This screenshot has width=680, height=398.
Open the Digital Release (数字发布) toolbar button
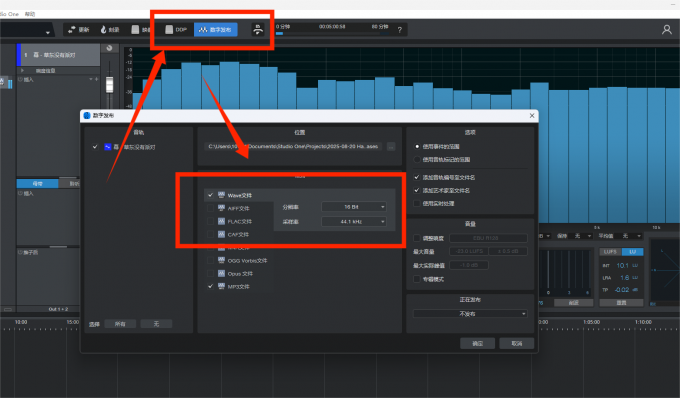215,29
